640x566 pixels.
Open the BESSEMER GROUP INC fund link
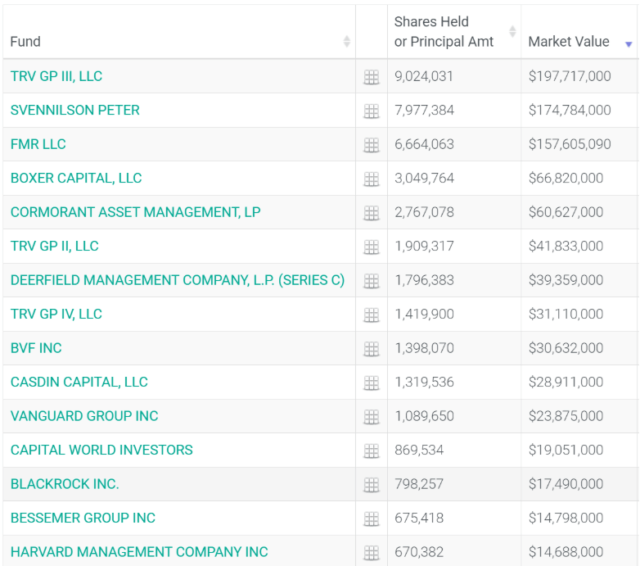pos(83,518)
